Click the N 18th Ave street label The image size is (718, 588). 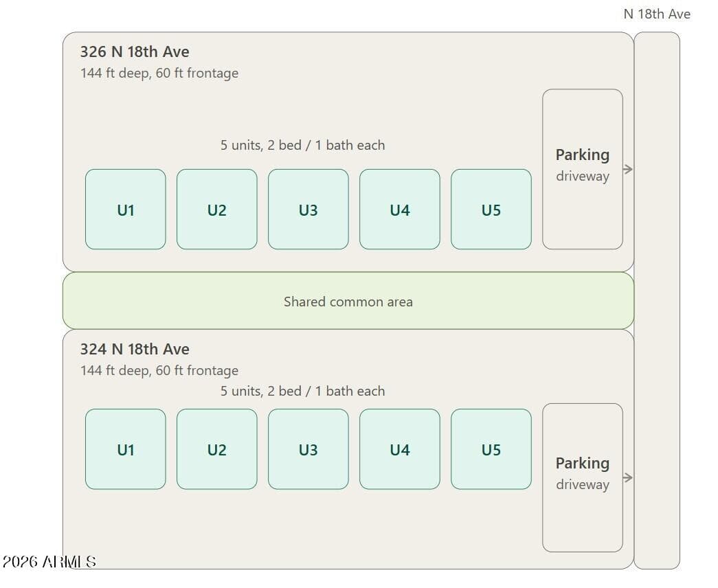click(657, 14)
